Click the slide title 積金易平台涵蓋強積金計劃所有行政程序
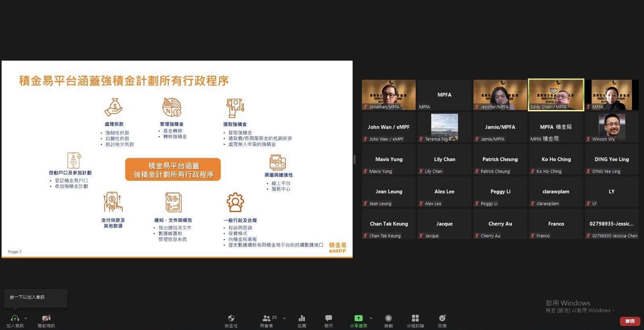The width and height of the screenshot is (644, 330). point(124,81)
